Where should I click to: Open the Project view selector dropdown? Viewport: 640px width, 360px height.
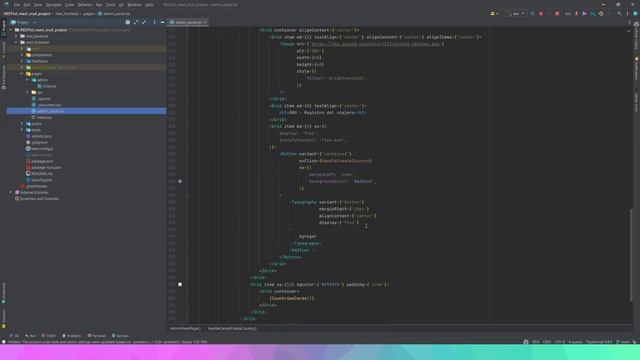coord(24,22)
